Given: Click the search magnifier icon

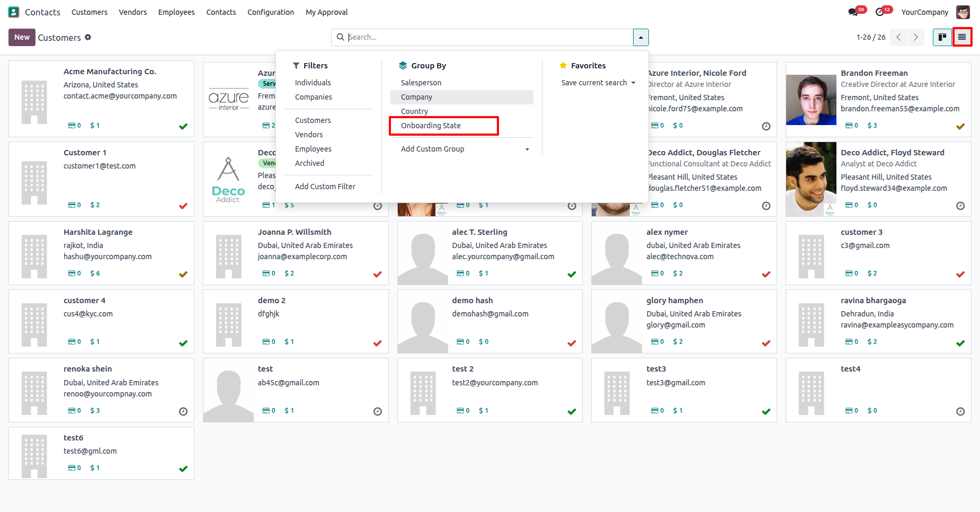Looking at the screenshot, I should pos(341,37).
